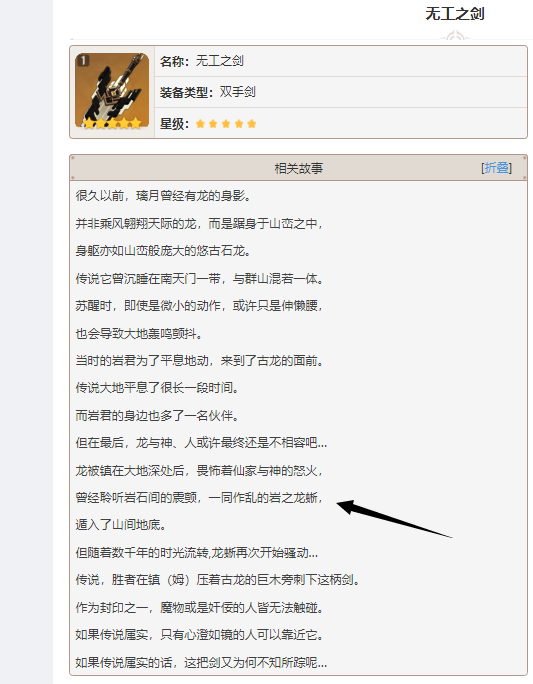Viewport: 533px width, 684px height.
Task: Click the 名称: 无工之剑 name row
Action: click(341, 62)
